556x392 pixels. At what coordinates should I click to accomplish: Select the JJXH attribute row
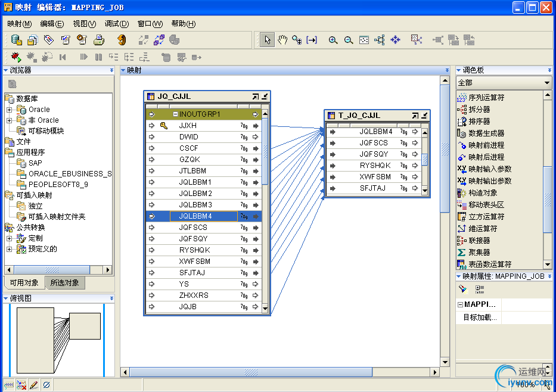[204, 126]
